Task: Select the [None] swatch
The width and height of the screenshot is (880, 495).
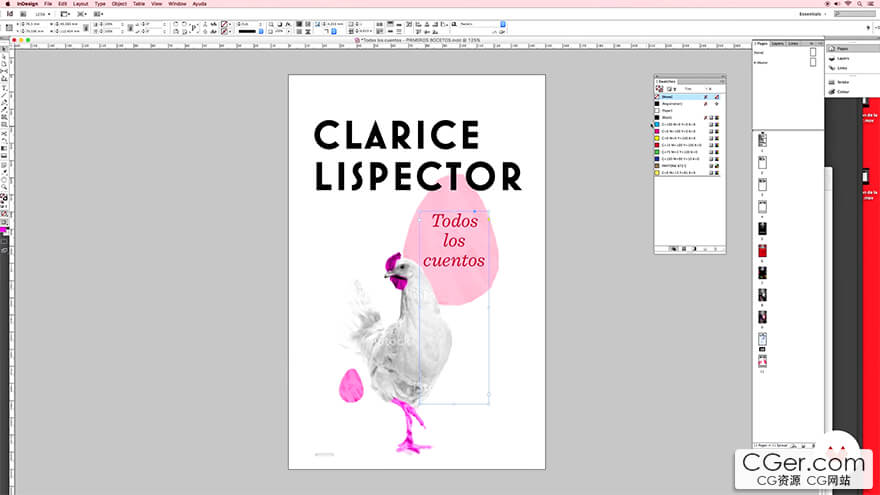Action: click(x=688, y=97)
